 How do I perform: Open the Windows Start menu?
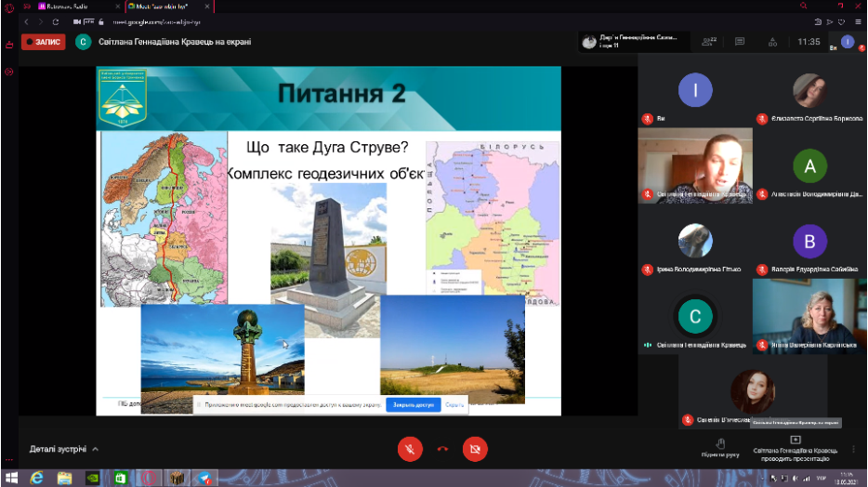click(x=10, y=478)
